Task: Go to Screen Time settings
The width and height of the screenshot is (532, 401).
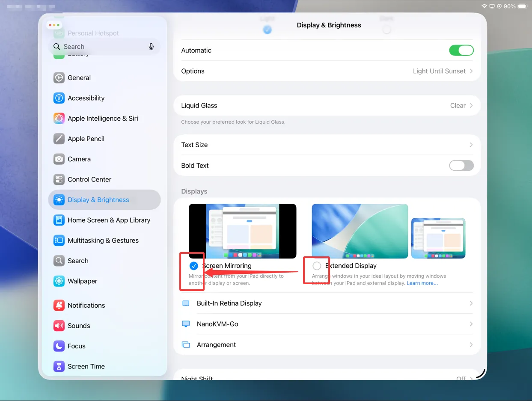Action: (x=86, y=366)
